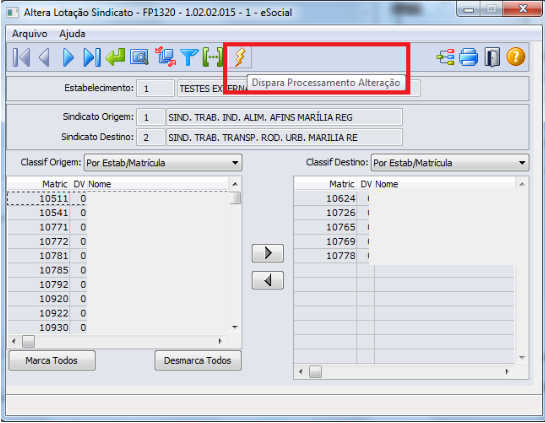Image resolution: width=545 pixels, height=423 pixels.
Task: Click the exit door icon
Action: coord(492,57)
